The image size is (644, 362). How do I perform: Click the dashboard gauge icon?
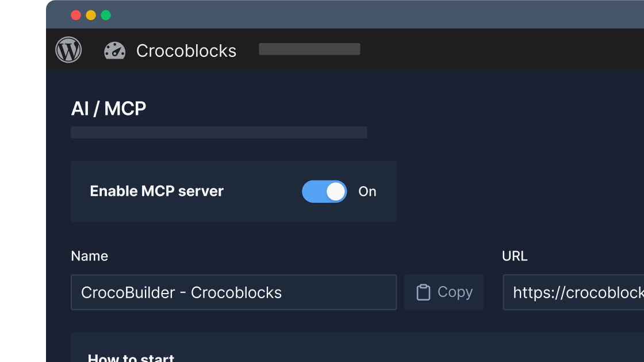tap(114, 51)
